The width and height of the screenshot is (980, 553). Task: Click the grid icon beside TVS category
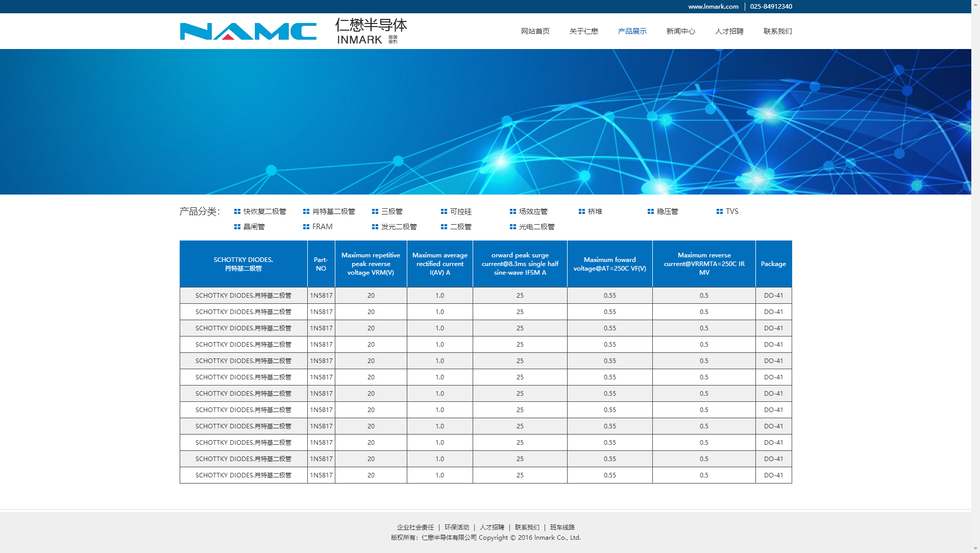pyautogui.click(x=720, y=211)
